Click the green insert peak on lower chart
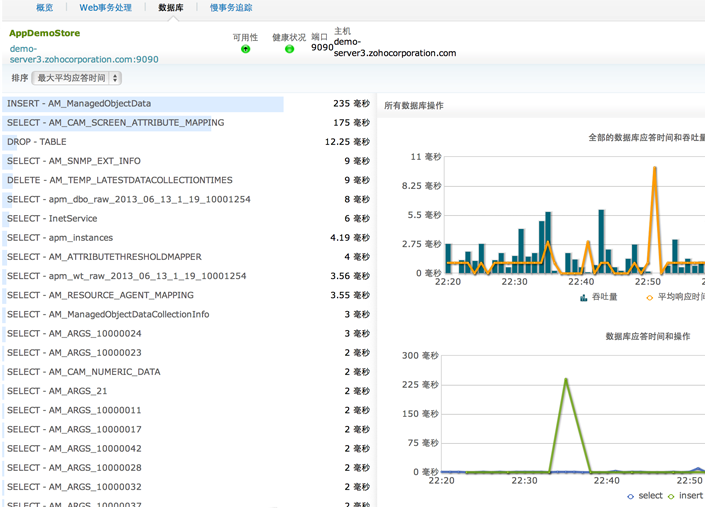 click(566, 380)
